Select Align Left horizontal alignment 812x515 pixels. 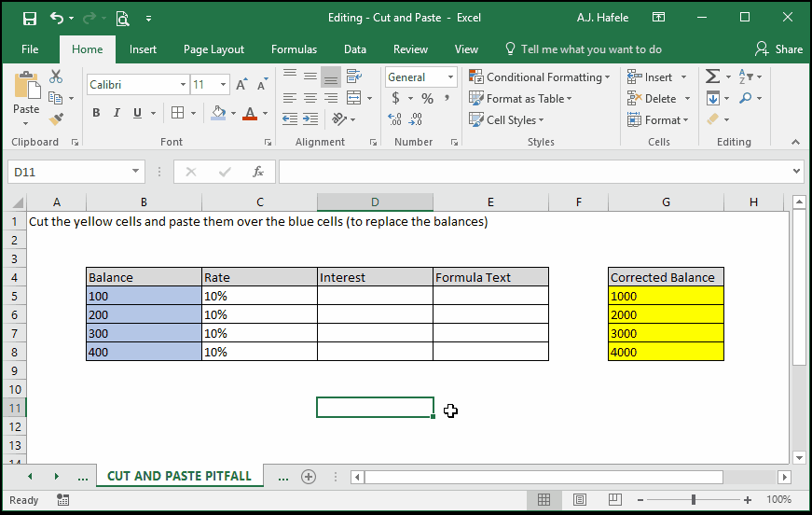coord(290,98)
